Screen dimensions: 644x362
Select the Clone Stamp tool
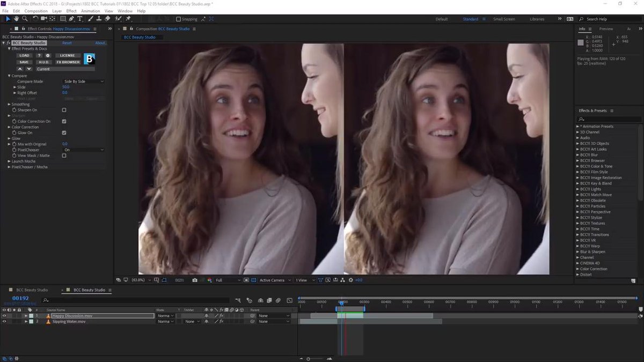pyautogui.click(x=98, y=19)
